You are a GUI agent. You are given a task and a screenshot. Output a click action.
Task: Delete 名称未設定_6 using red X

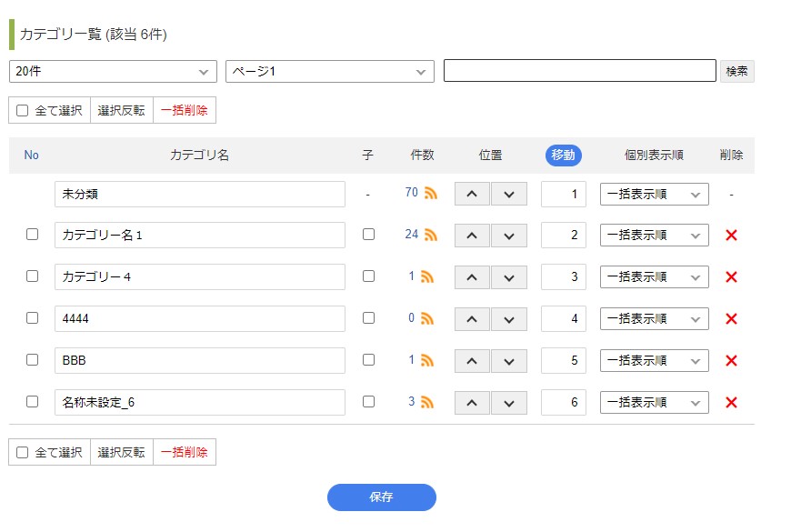click(731, 403)
